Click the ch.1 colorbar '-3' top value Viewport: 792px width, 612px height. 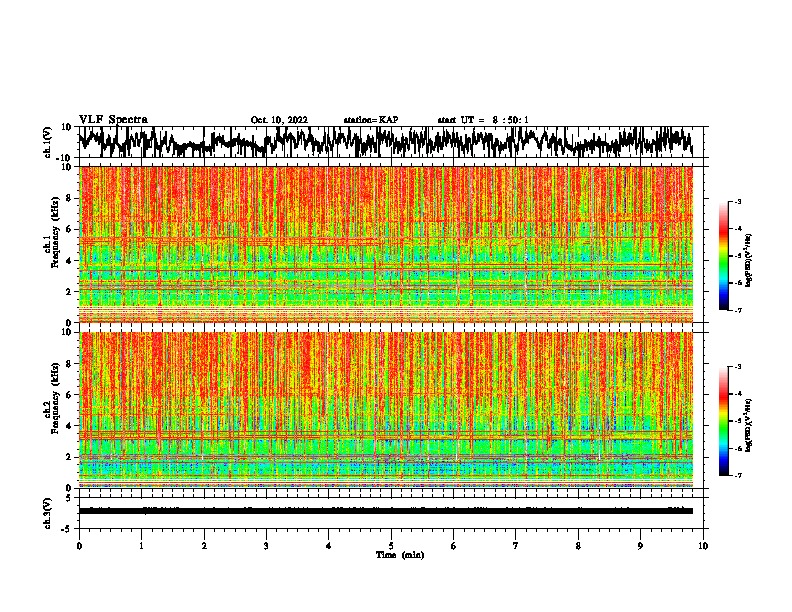(x=737, y=201)
